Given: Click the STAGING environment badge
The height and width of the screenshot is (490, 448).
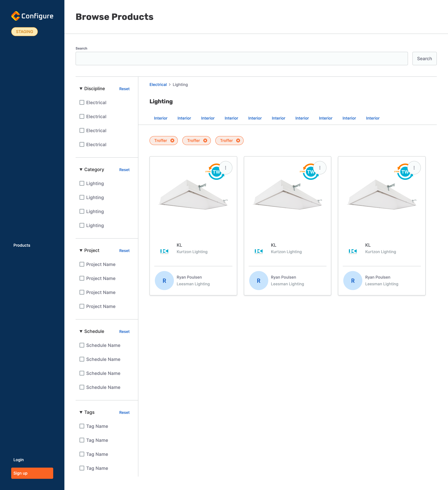Looking at the screenshot, I should coord(25,32).
